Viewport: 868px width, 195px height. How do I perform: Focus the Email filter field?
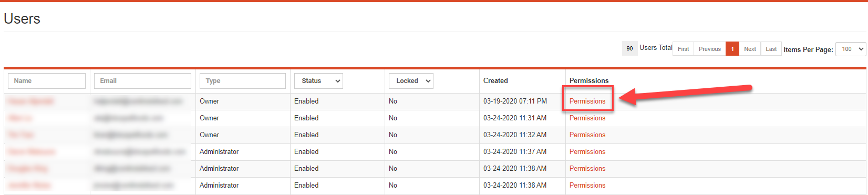142,81
